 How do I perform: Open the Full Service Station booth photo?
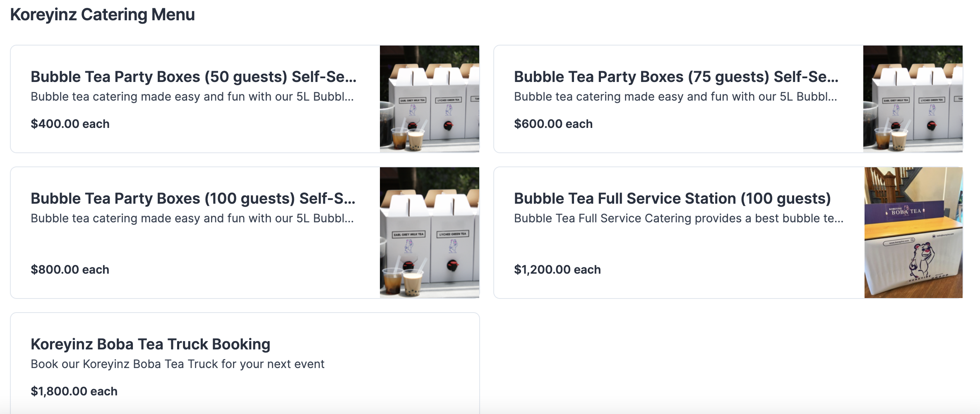[x=913, y=233]
